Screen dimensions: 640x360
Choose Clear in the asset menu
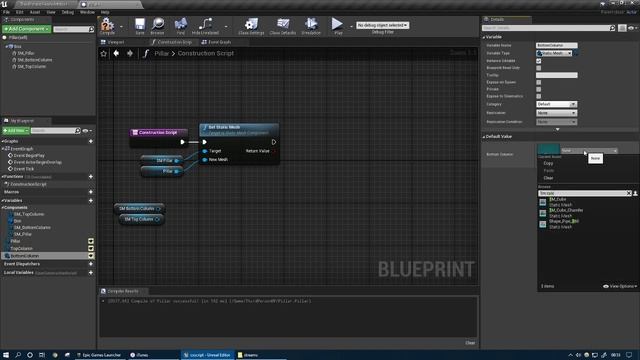(x=548, y=178)
